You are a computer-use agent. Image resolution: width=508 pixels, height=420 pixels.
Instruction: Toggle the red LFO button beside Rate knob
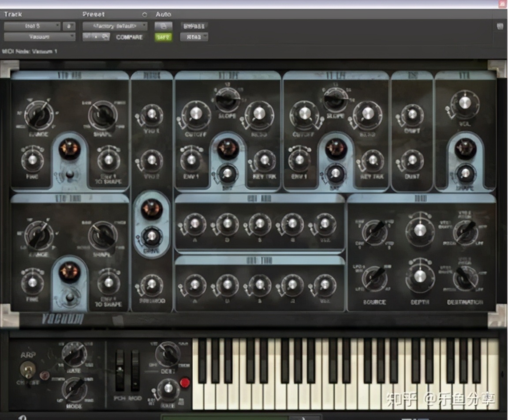pos(185,382)
